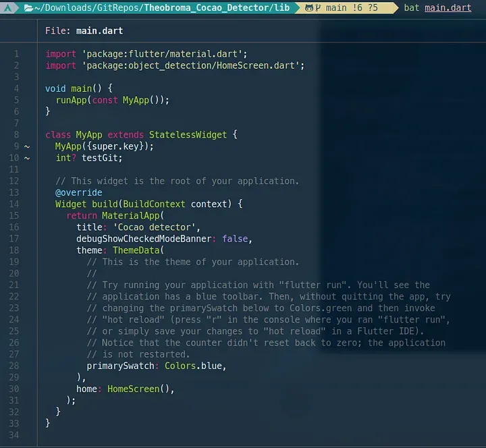The image size is (486, 448).
Task: Click Colors.blue on the primarySwatch line
Action: coord(194,366)
